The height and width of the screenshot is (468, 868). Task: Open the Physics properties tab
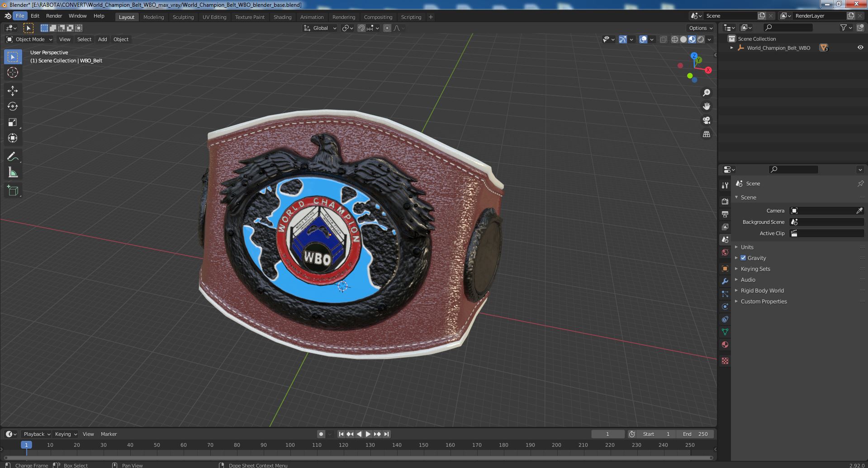(x=725, y=307)
